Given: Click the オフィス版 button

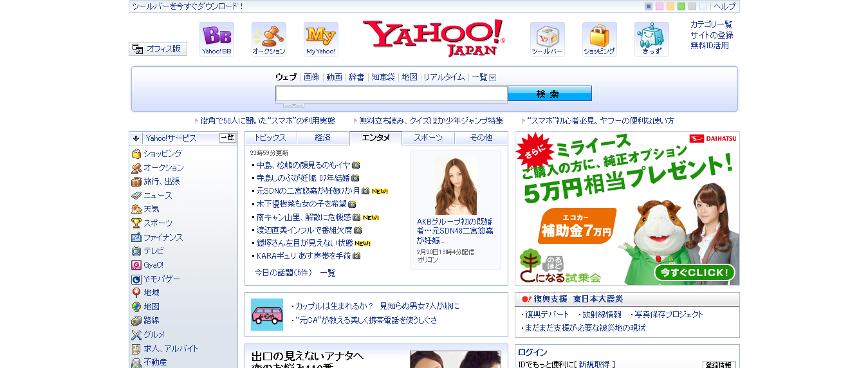Looking at the screenshot, I should coord(158,49).
